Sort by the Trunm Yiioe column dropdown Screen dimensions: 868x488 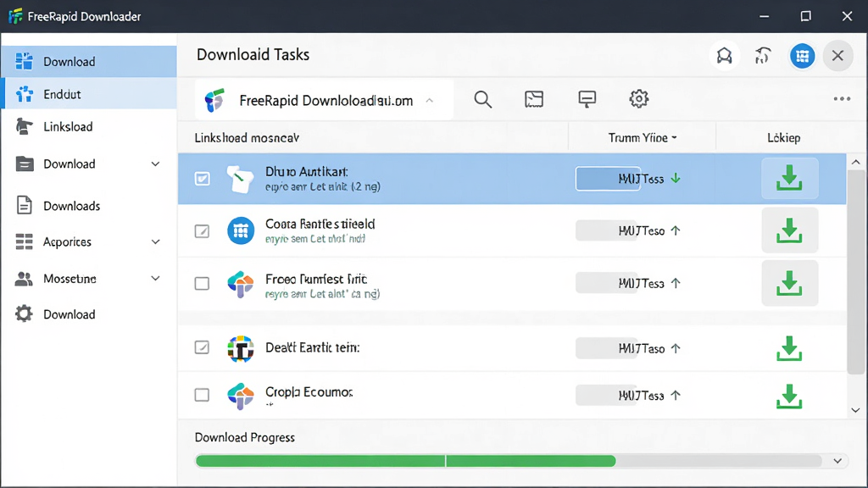pos(643,138)
